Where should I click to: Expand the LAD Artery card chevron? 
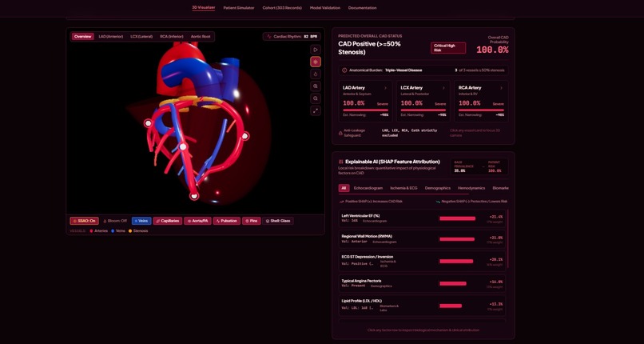385,88
